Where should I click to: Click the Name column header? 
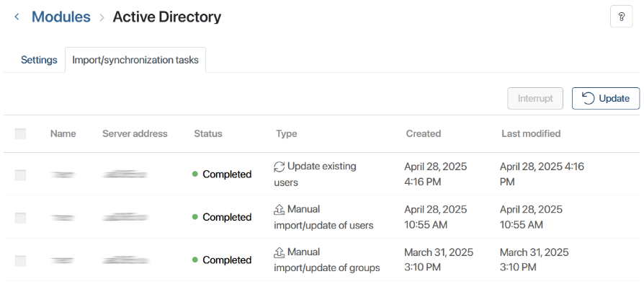pyautogui.click(x=63, y=133)
